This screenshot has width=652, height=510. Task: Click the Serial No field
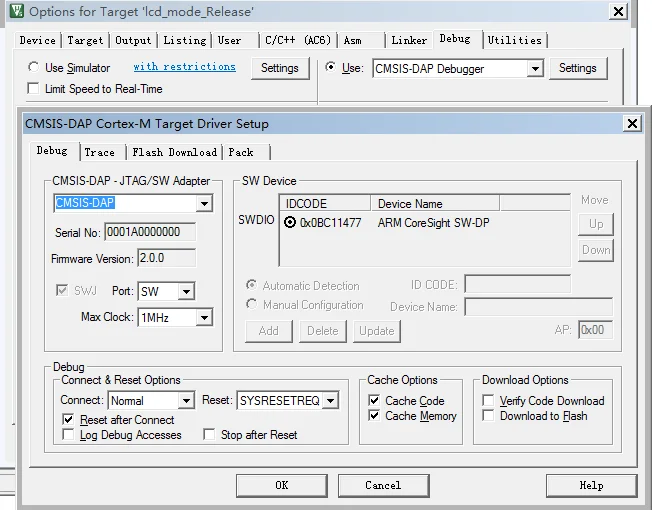click(x=150, y=232)
